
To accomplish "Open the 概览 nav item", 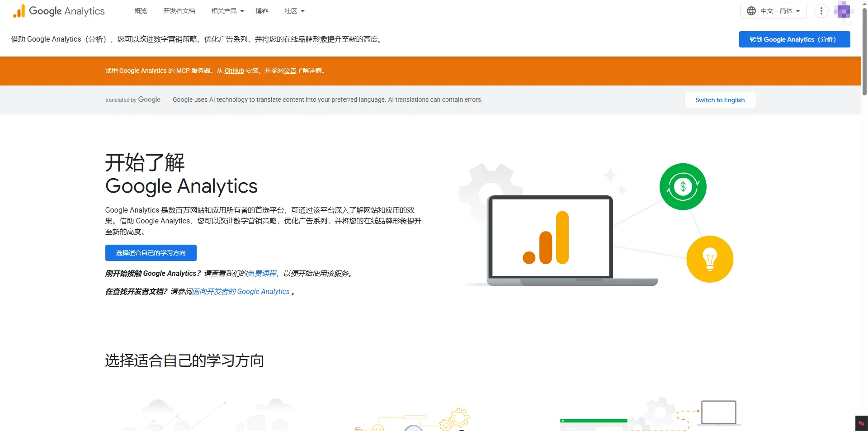I will pos(141,11).
